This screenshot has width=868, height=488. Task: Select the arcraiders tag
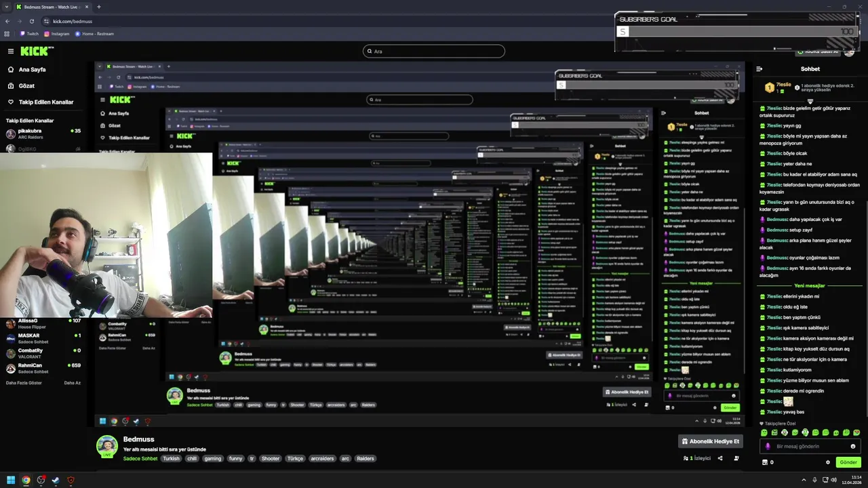[x=322, y=458]
